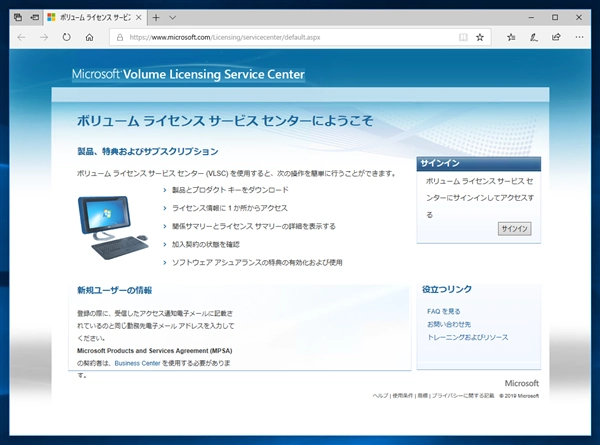Refresh the page
Viewport: 600px width, 445px height.
[67, 37]
